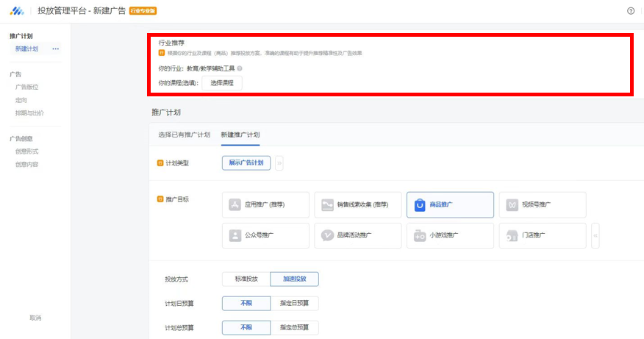The width and height of the screenshot is (644, 339).
Task: Click the 小游戏推广 gamepad icon
Action: 420,235
